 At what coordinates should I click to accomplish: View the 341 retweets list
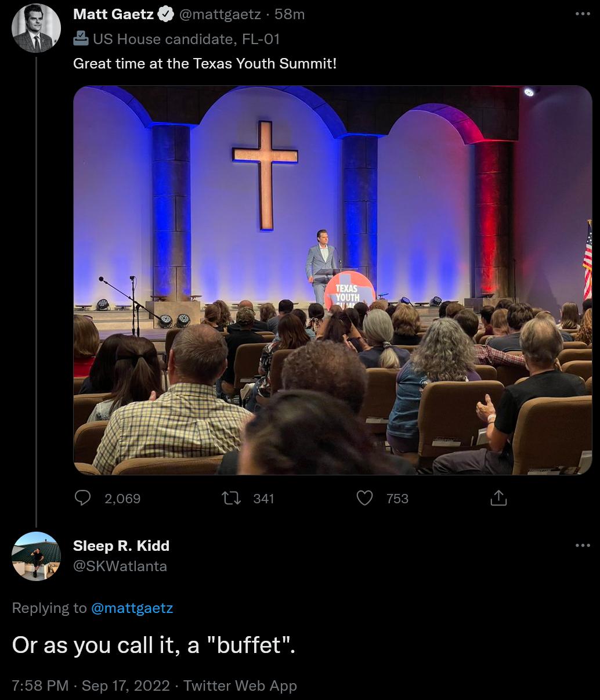[x=263, y=498]
